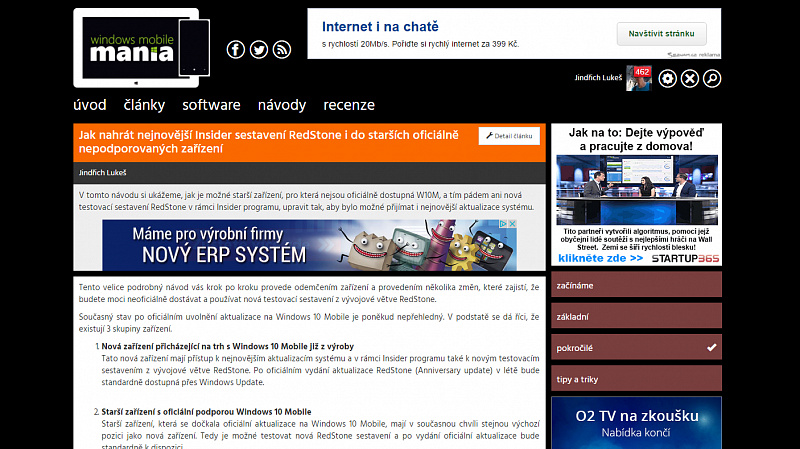This screenshot has width=800, height=449.
Task: Click heading 'Starší zařízení s oficiální podporou'
Action: click(206, 412)
